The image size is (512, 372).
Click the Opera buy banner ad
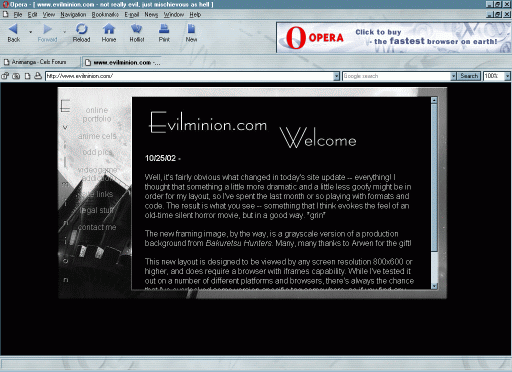coord(394,37)
